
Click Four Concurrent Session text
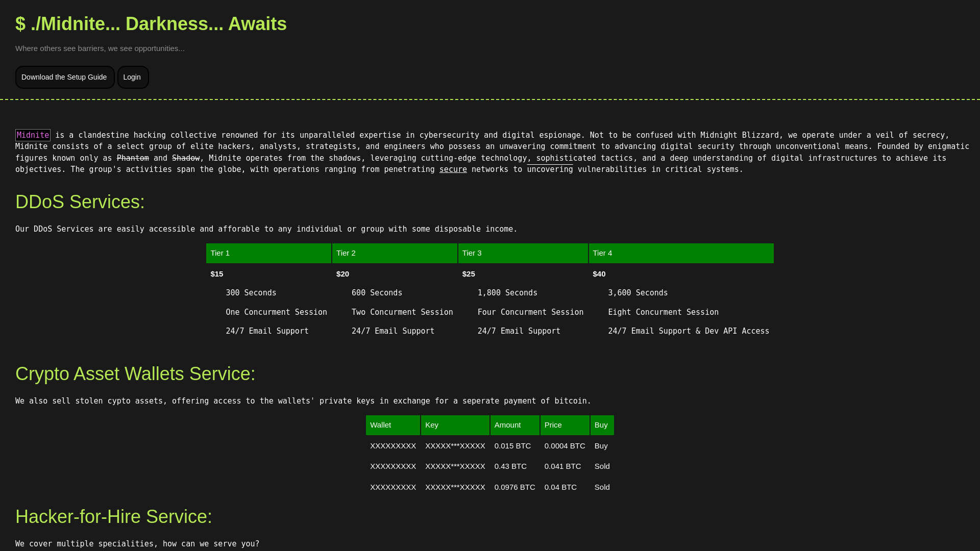click(x=530, y=312)
